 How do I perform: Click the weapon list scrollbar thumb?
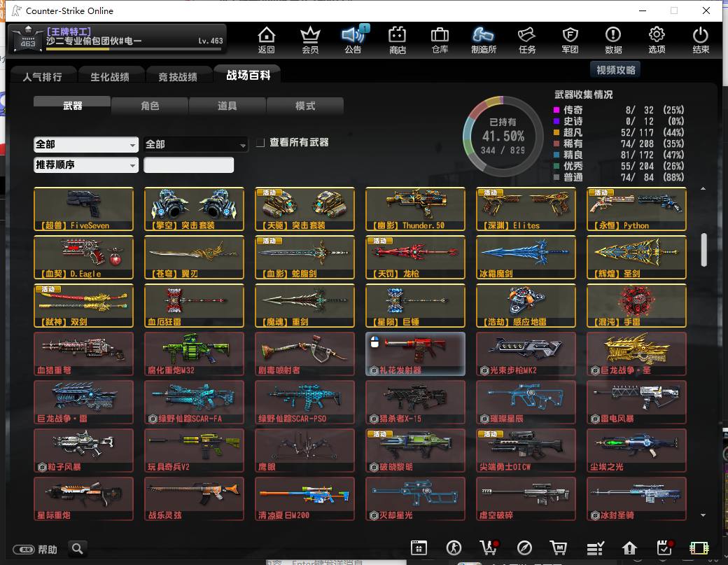click(x=704, y=250)
